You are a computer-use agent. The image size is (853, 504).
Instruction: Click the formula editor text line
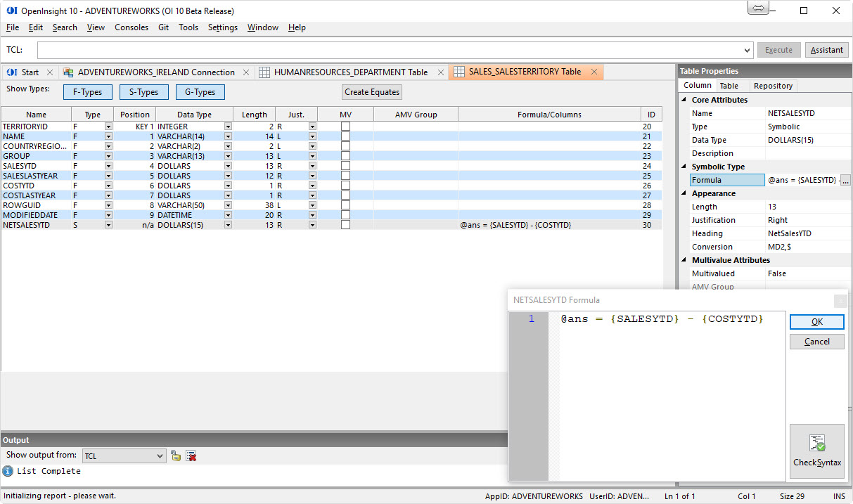pyautogui.click(x=662, y=319)
